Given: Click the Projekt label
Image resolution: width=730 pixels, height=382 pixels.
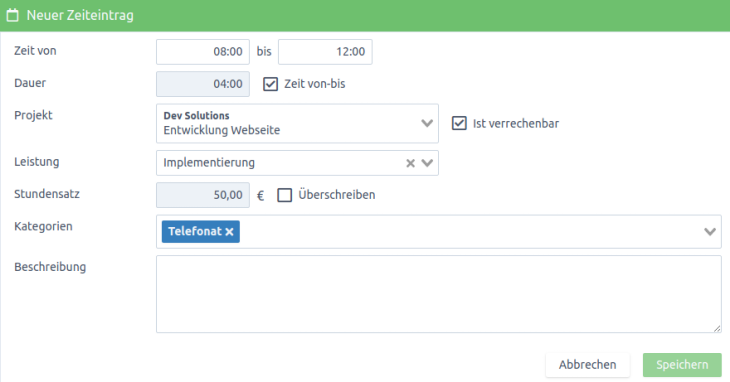Looking at the screenshot, I should (x=34, y=115).
